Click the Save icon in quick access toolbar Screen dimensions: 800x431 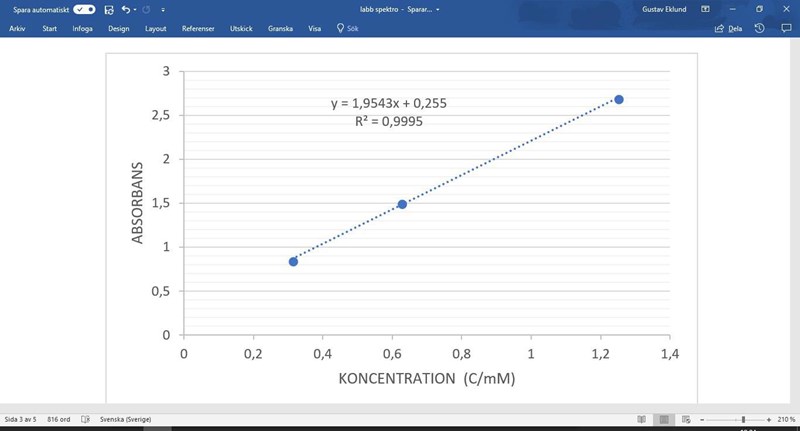[109, 9]
